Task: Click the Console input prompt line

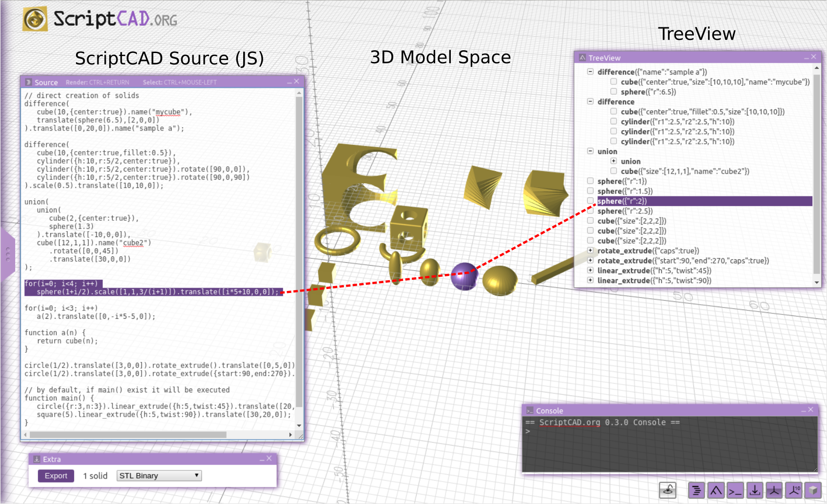Action: (x=670, y=431)
